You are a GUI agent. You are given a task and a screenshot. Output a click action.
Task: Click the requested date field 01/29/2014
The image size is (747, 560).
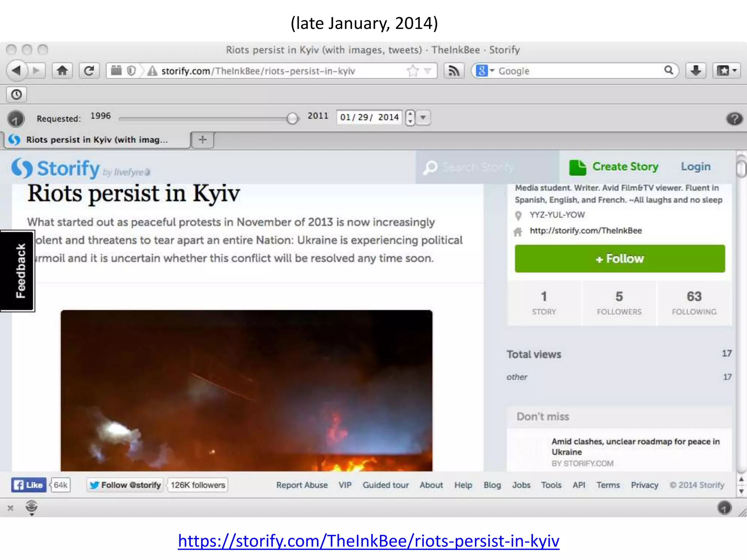coord(369,117)
